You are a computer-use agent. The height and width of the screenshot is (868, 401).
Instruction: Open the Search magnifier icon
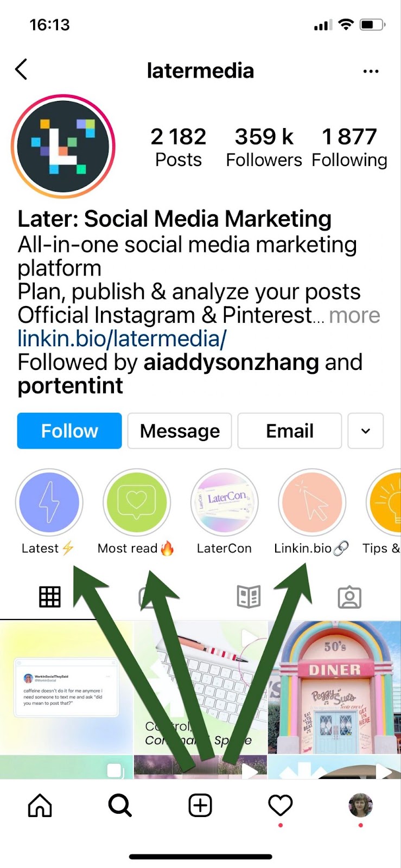coord(120,805)
